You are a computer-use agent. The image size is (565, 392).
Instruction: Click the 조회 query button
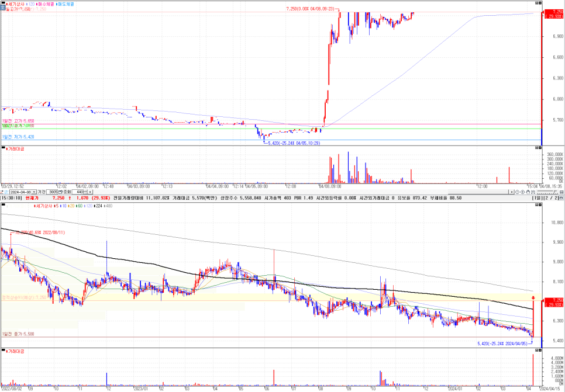[67, 192]
